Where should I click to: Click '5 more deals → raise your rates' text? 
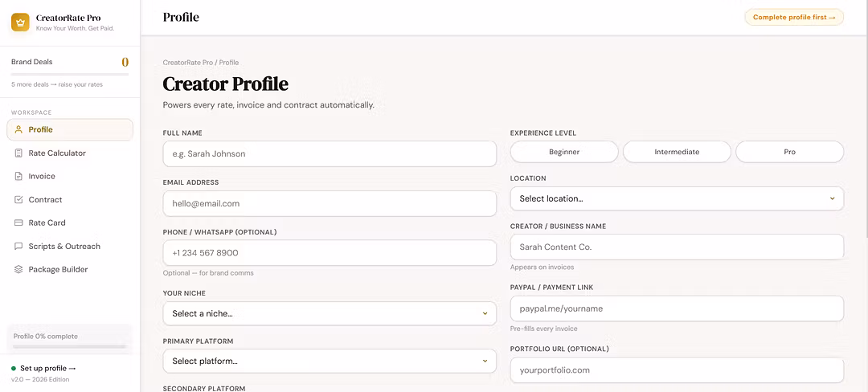pyautogui.click(x=57, y=84)
